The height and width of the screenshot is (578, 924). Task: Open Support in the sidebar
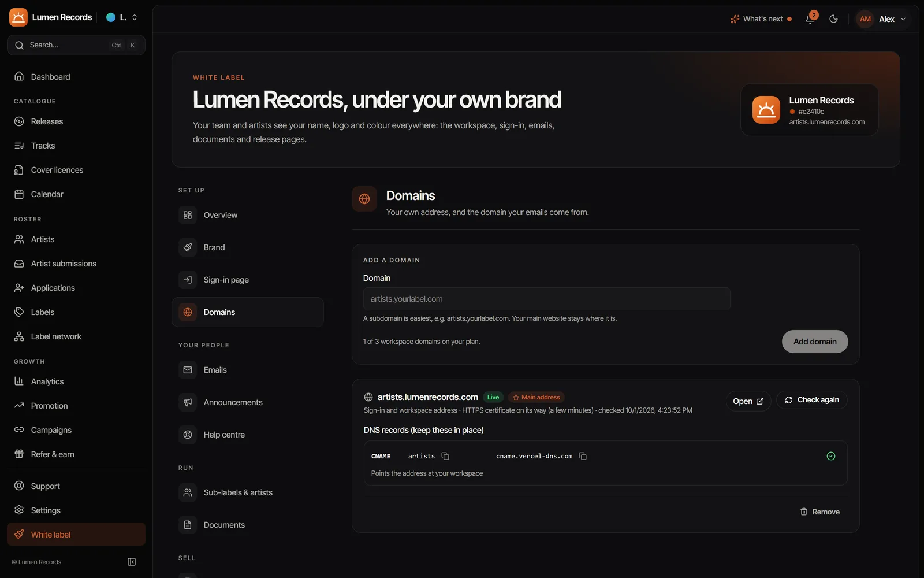(76, 486)
